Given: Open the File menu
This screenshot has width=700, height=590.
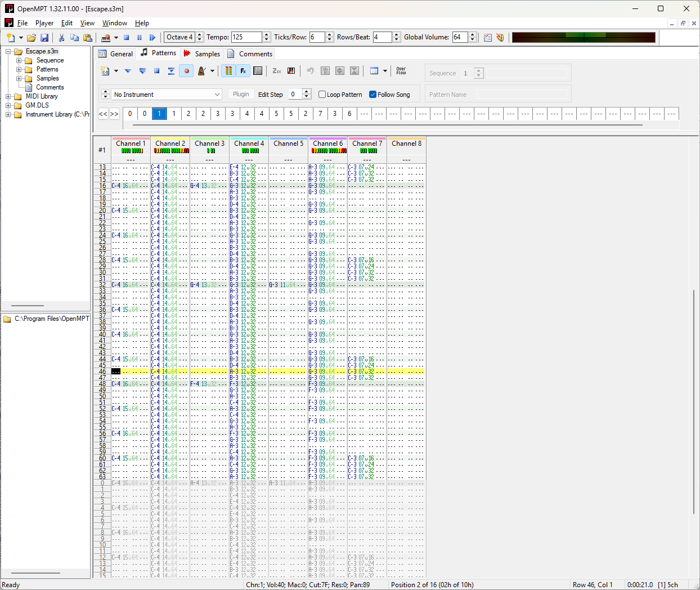Looking at the screenshot, I should tap(23, 23).
